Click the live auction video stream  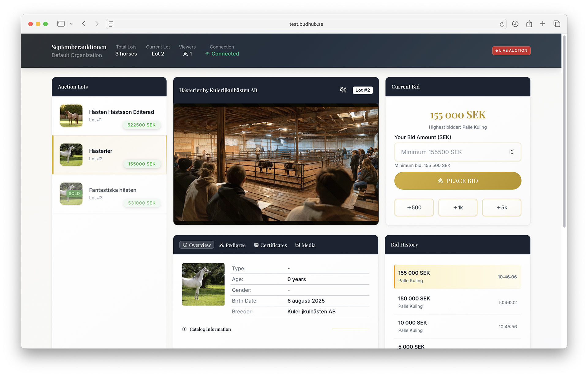276,164
